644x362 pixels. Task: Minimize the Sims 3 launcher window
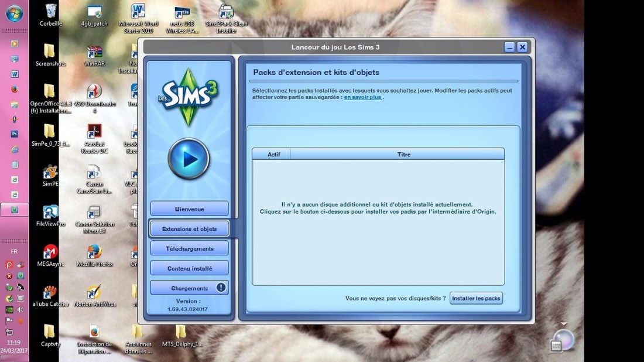509,47
